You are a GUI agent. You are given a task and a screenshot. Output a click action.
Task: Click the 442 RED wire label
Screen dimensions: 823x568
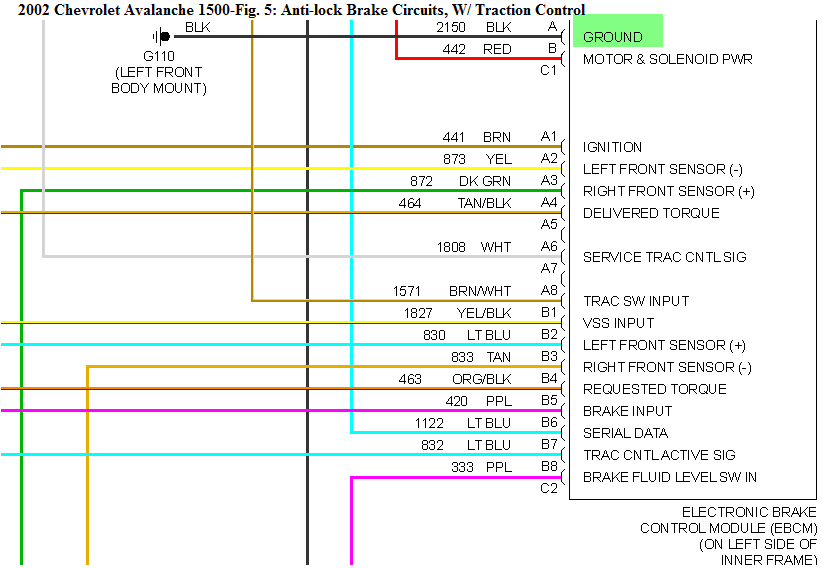pos(476,49)
